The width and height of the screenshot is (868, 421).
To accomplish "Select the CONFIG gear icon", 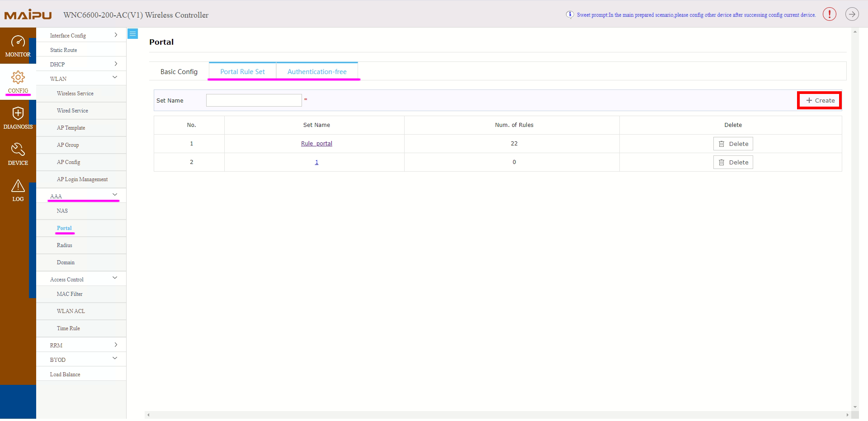I will tap(18, 77).
